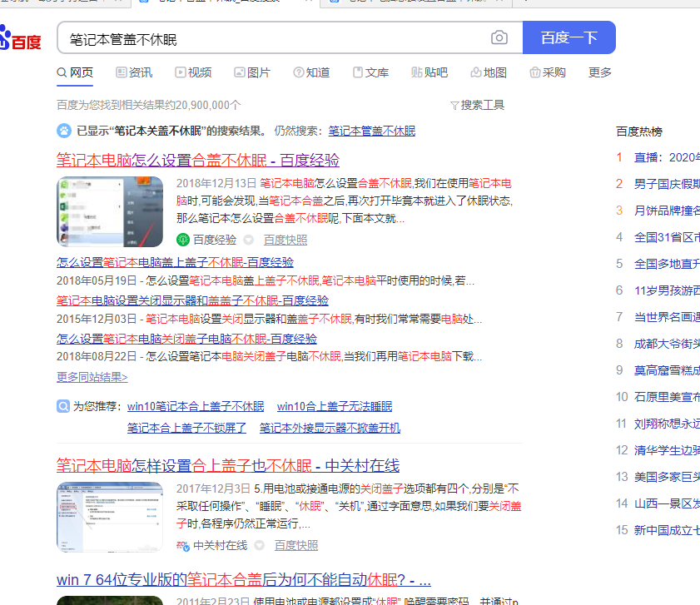This screenshot has width=700, height=605.
Task: Open hot item 10 石原里美宣布
Action: (667, 397)
